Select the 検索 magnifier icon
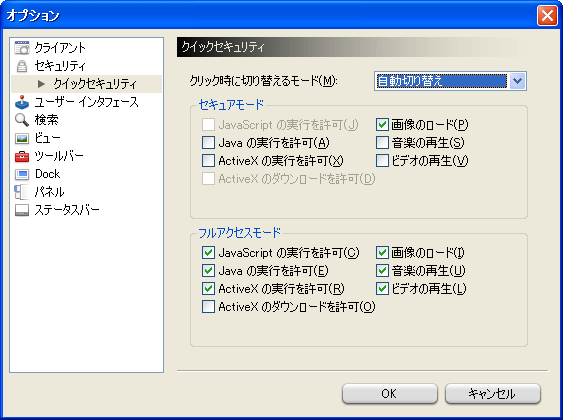This screenshot has height=420, width=563. click(x=22, y=120)
